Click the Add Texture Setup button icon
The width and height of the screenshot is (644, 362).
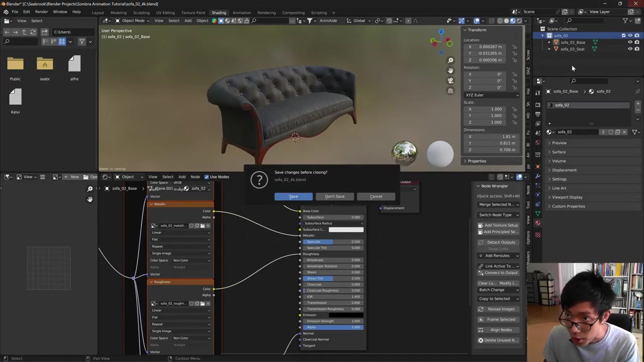pos(480,225)
